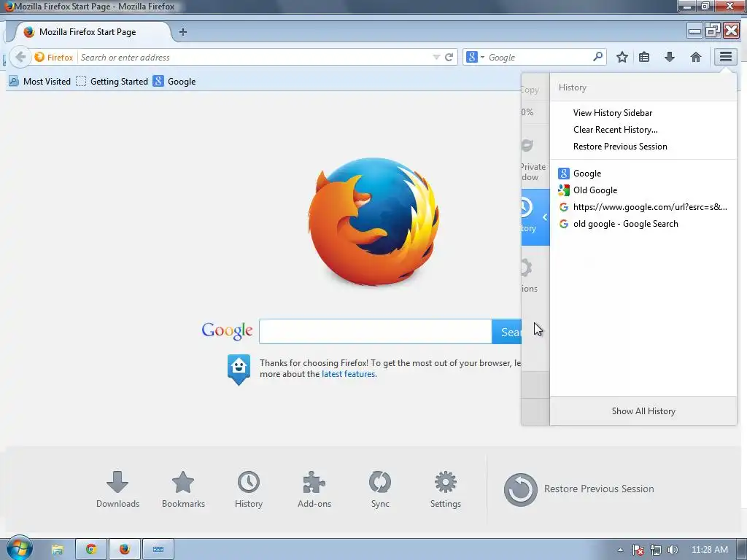Click the Bookmarks star icon at page bottom
This screenshot has height=560, width=747.
click(183, 489)
